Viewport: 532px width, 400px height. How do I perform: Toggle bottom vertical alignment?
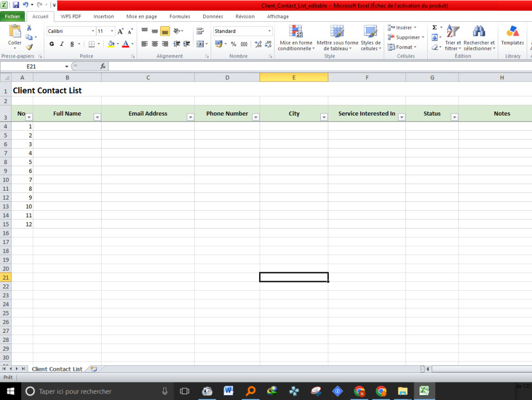[165, 31]
